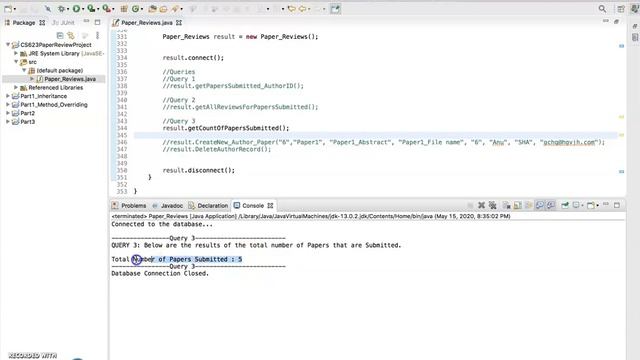This screenshot has width=640, height=360.
Task: Click line 344 getCountOfPapersSubmitted call
Action: [226, 128]
